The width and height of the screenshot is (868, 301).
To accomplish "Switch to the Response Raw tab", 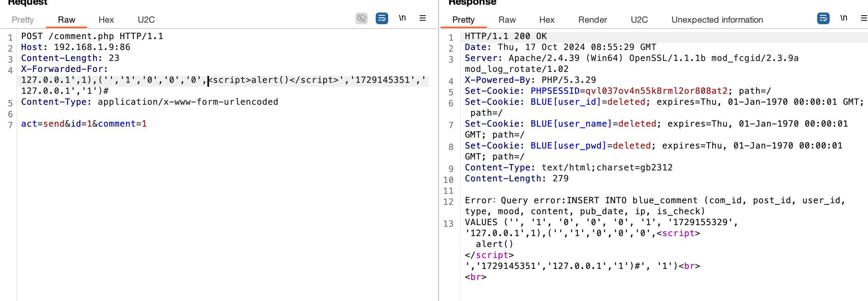I will click(507, 20).
